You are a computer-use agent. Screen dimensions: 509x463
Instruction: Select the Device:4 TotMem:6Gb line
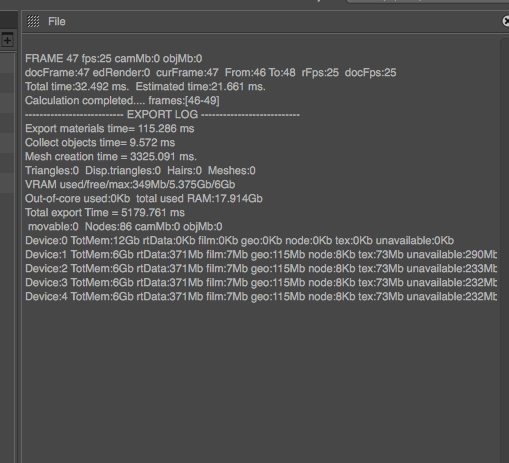click(x=261, y=297)
